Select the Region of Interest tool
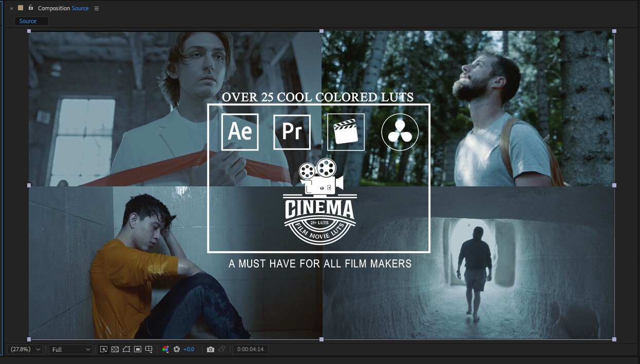This screenshot has width=640, height=364. 138,349
